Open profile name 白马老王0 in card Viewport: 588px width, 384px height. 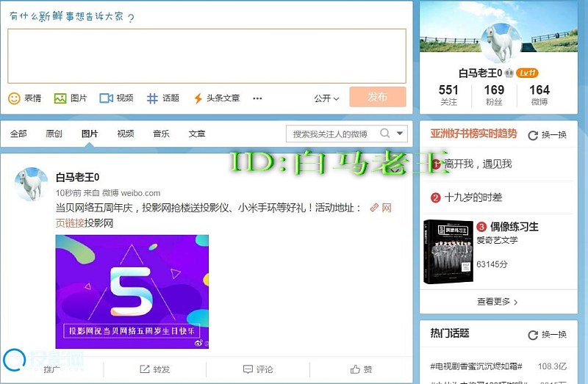(x=480, y=73)
